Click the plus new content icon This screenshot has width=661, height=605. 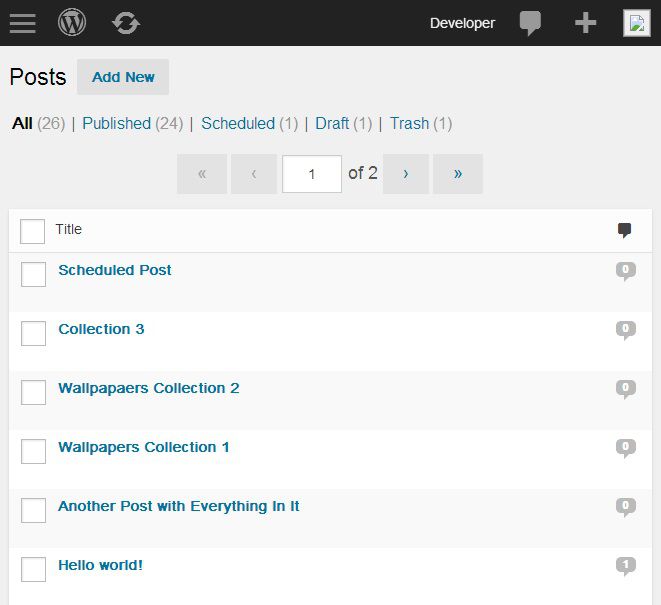pos(586,23)
